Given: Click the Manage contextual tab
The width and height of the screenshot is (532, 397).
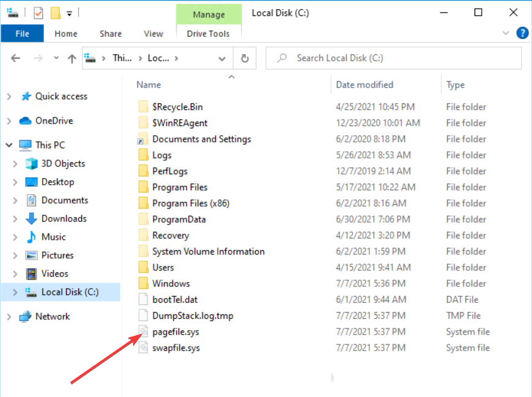Looking at the screenshot, I should [209, 14].
